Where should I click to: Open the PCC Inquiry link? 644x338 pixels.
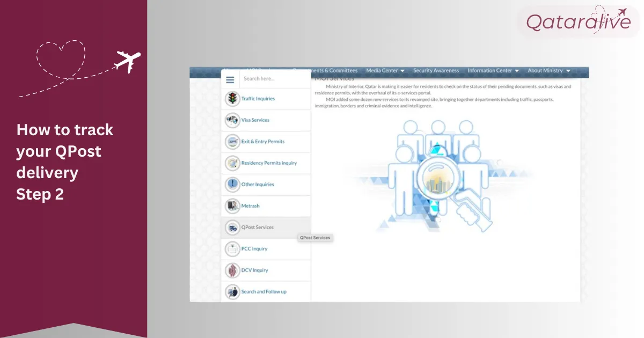[x=254, y=249]
